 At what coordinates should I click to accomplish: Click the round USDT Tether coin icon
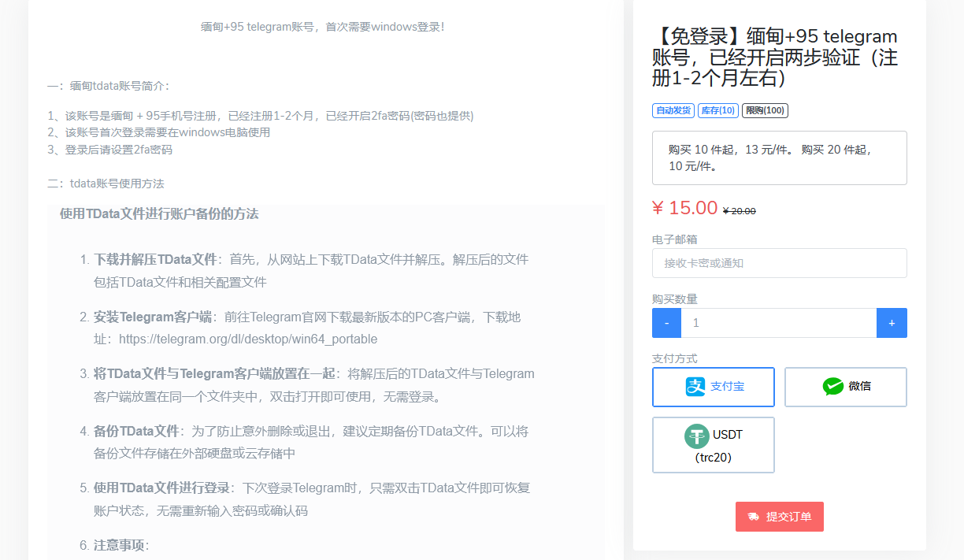coord(697,436)
